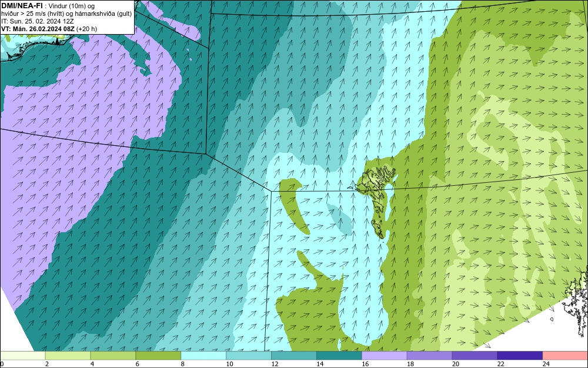Click the legend scale label "22"
The image size is (588, 368).
(501, 364)
